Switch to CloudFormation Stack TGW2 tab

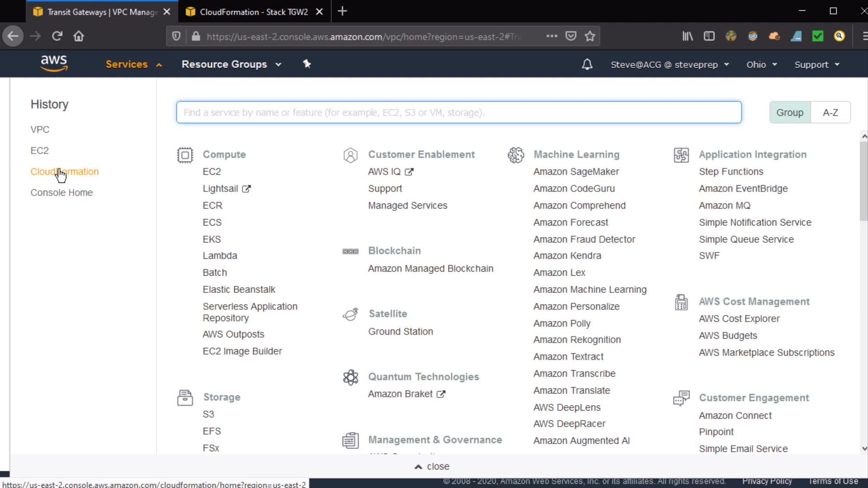[x=253, y=12]
